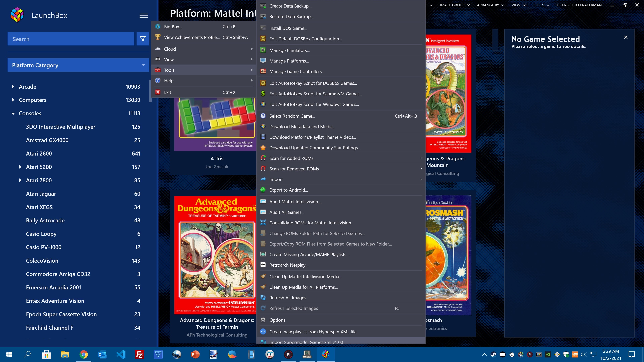Image resolution: width=644 pixels, height=362 pixels.
Task: Open View Achievements Profile entry
Action: tap(203, 37)
